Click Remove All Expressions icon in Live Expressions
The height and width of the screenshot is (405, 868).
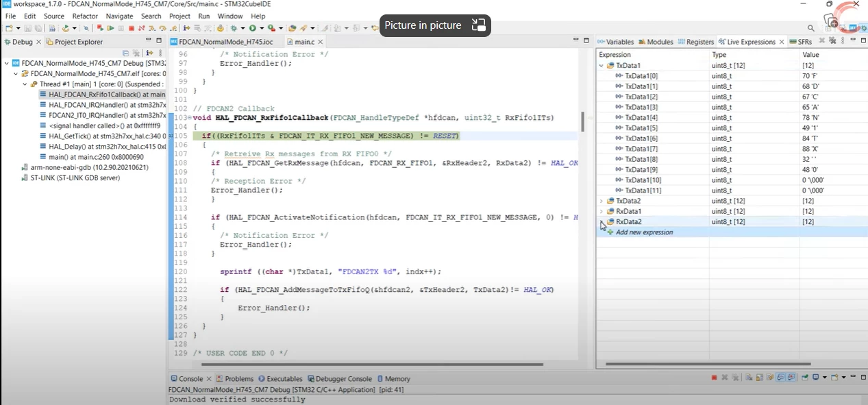coord(832,40)
